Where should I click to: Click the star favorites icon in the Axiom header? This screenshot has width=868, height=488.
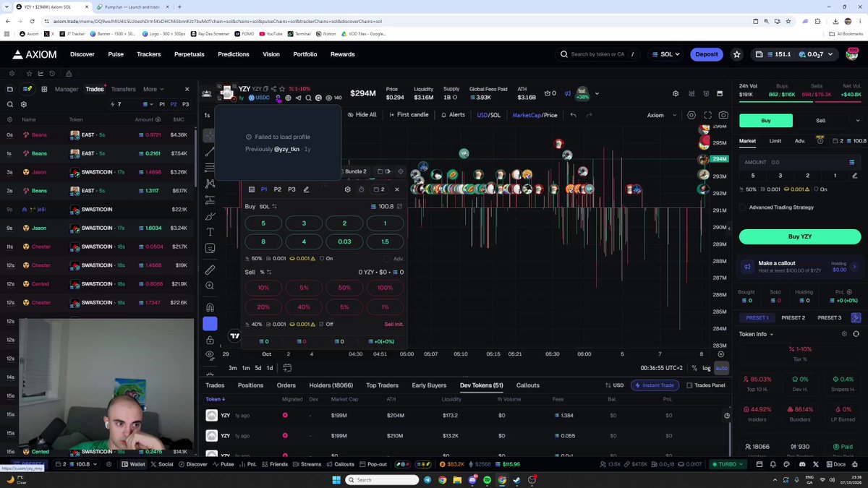point(736,54)
